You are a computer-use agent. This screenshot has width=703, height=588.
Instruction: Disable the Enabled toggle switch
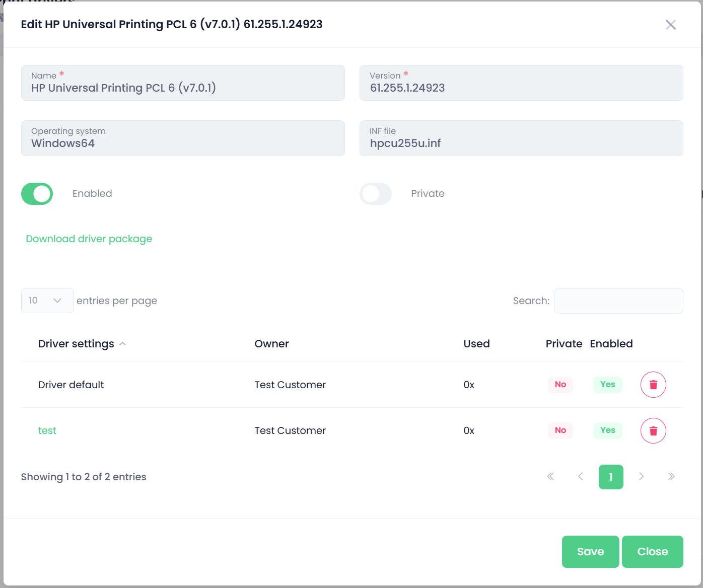37,194
